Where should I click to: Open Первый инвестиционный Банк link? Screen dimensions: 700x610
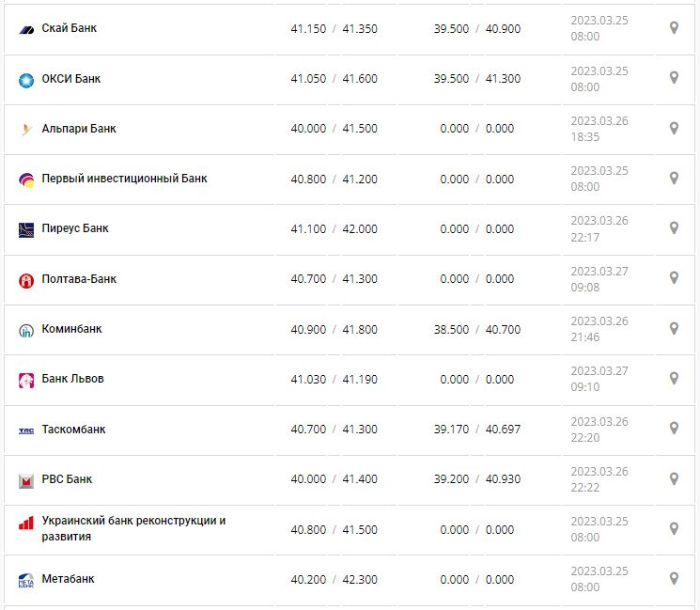pyautogui.click(x=124, y=179)
